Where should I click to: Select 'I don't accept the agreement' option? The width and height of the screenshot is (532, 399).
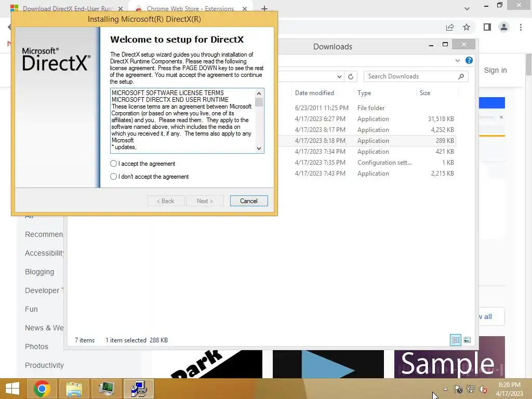click(113, 177)
